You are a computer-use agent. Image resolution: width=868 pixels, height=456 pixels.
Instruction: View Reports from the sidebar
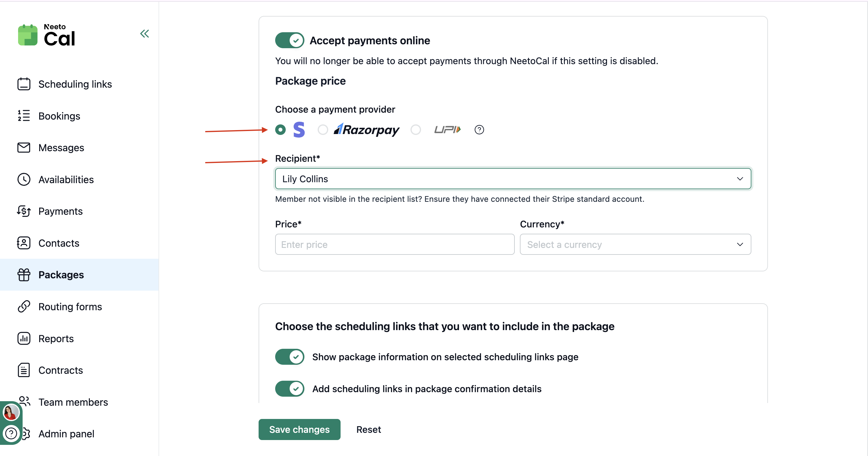coord(56,339)
